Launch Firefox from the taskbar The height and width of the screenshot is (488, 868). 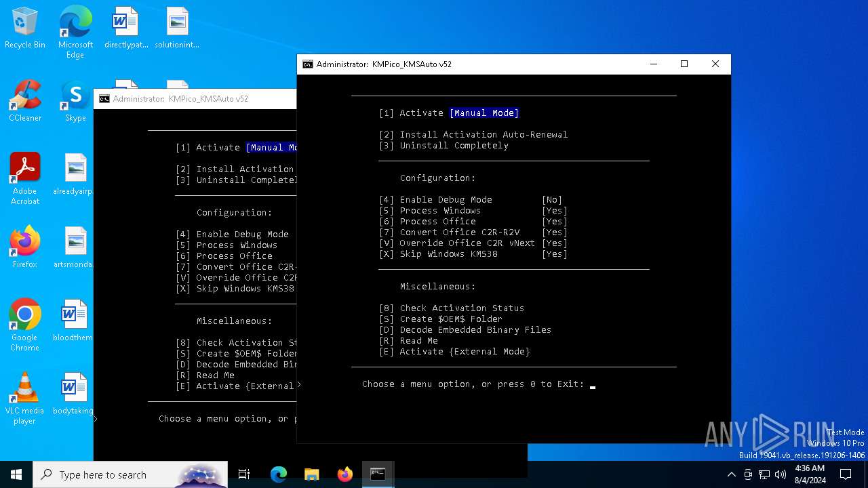[x=344, y=474]
